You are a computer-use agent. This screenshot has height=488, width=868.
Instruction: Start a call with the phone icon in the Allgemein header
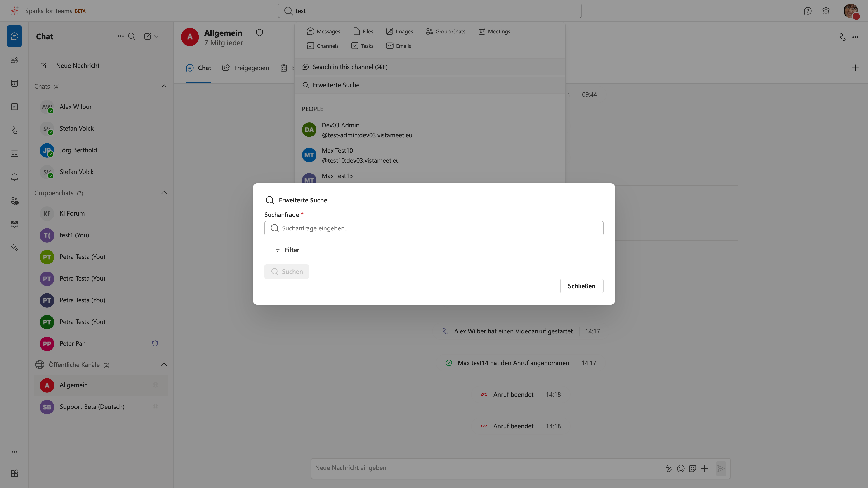point(842,37)
